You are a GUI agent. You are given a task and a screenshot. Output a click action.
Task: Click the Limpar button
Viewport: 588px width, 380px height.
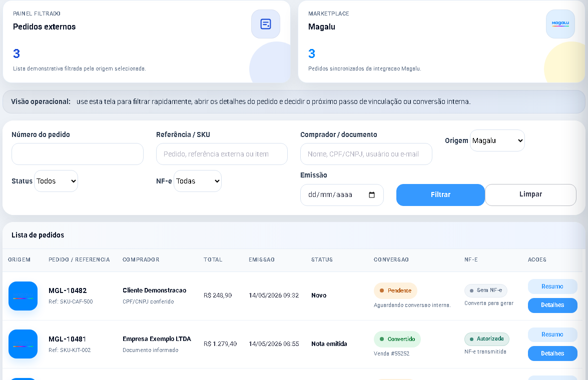click(x=530, y=195)
